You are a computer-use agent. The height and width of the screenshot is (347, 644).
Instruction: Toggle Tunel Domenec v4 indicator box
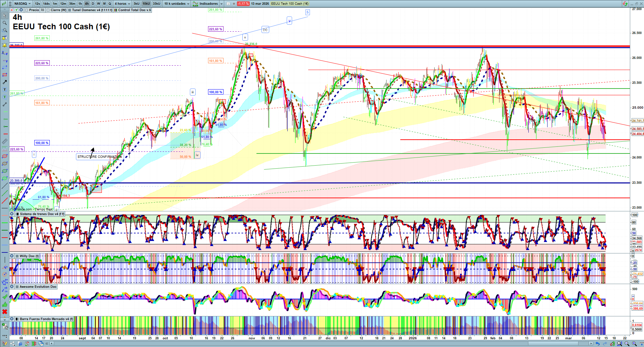(70, 10)
